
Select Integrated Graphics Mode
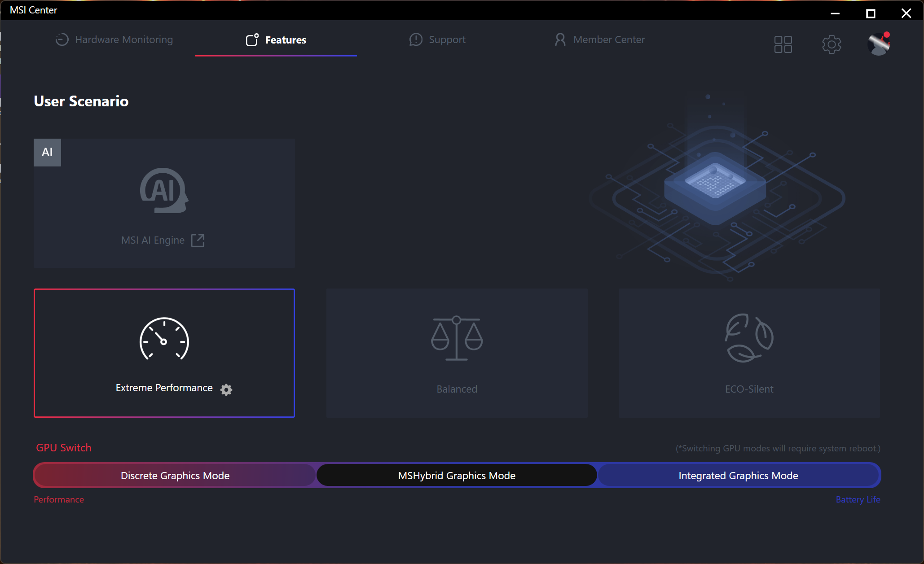(x=738, y=476)
